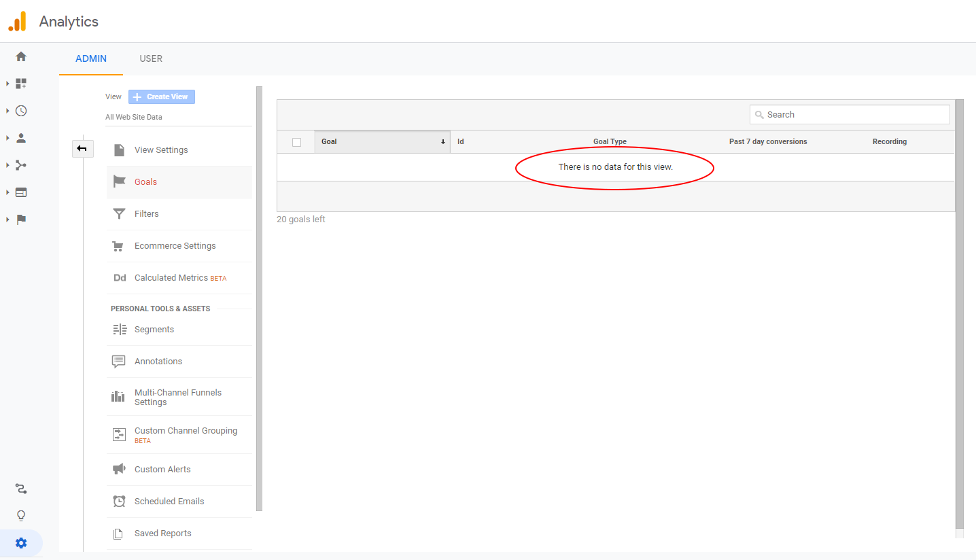The height and width of the screenshot is (560, 976).
Task: Click the back arrow to collapse column
Action: pos(82,148)
